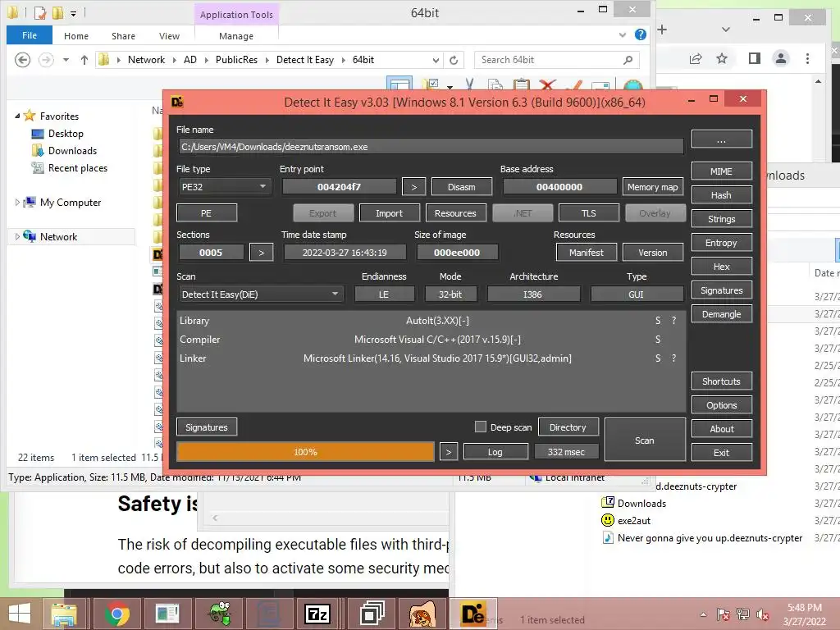Click the ? marker on the Linker row
The height and width of the screenshot is (630, 840).
click(674, 358)
